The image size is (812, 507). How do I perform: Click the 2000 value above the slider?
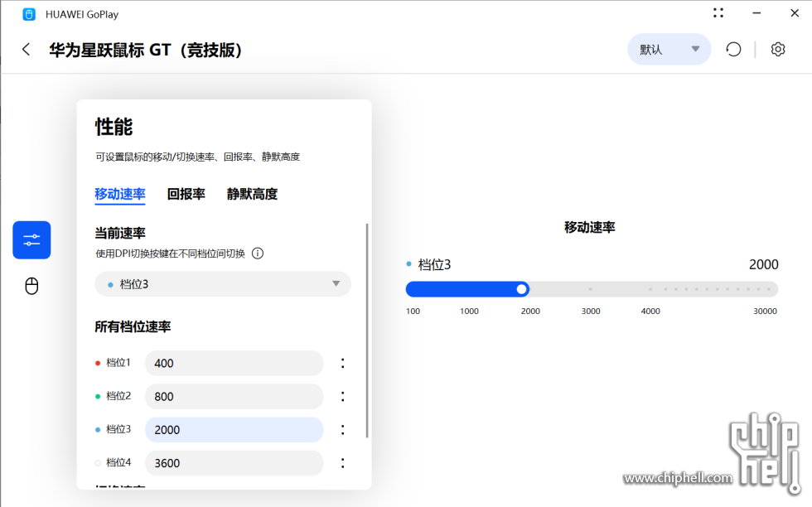click(763, 264)
